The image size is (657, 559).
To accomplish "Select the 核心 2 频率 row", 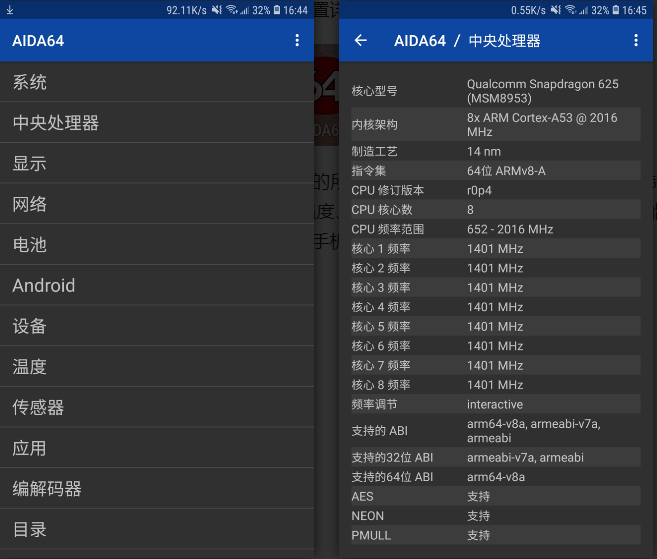I will click(496, 268).
